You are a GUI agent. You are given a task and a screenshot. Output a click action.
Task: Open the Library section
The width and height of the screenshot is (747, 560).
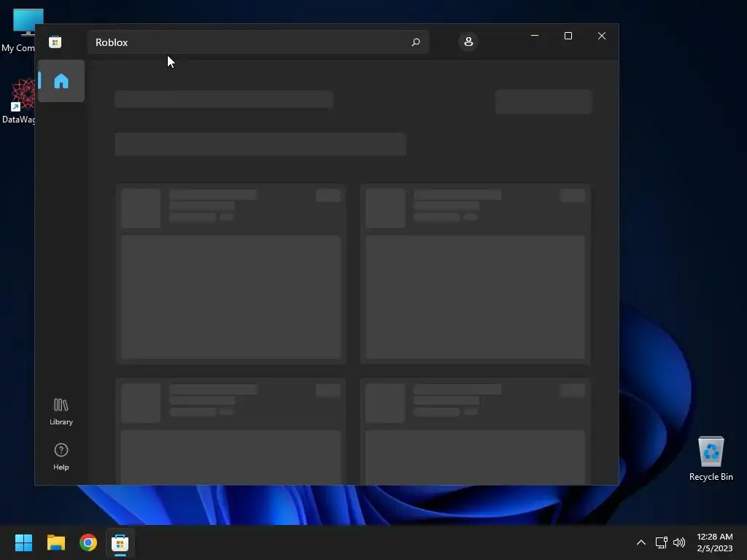click(61, 412)
